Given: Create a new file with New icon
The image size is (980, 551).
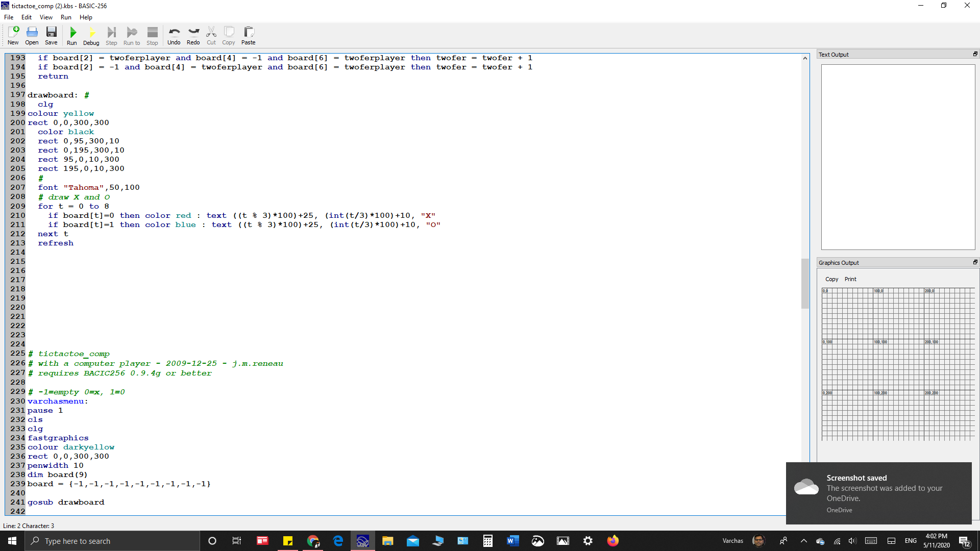Looking at the screenshot, I should pos(13,36).
